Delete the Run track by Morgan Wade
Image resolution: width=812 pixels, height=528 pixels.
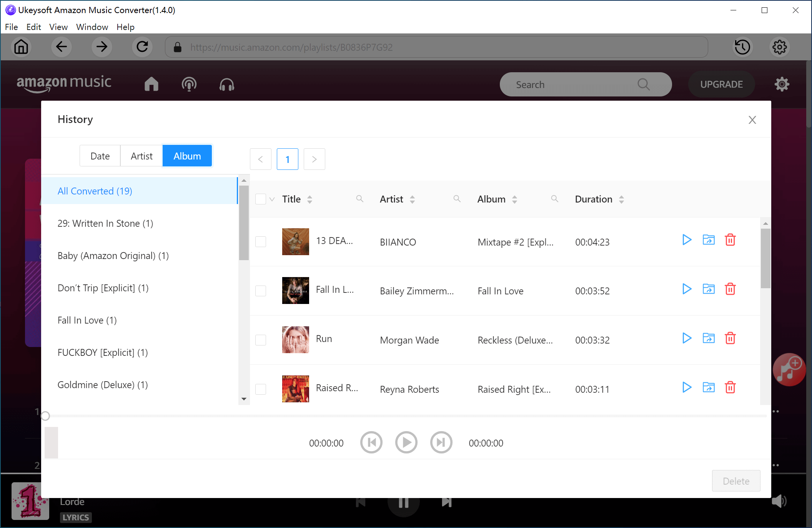tap(730, 338)
